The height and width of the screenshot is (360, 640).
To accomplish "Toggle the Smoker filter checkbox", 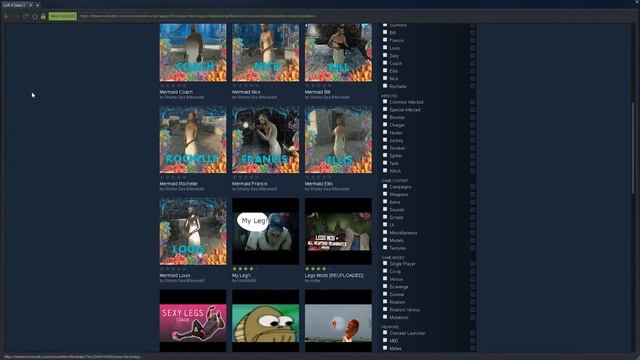I will point(385,148).
